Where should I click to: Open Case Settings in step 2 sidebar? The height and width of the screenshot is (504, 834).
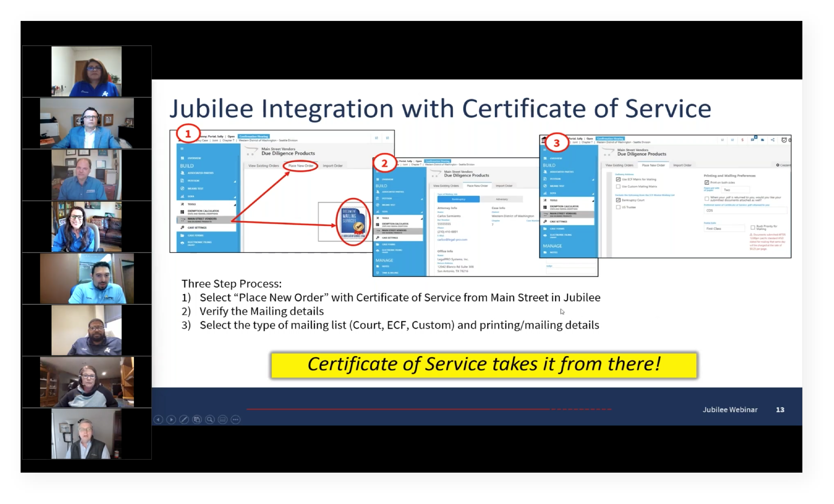coord(390,238)
